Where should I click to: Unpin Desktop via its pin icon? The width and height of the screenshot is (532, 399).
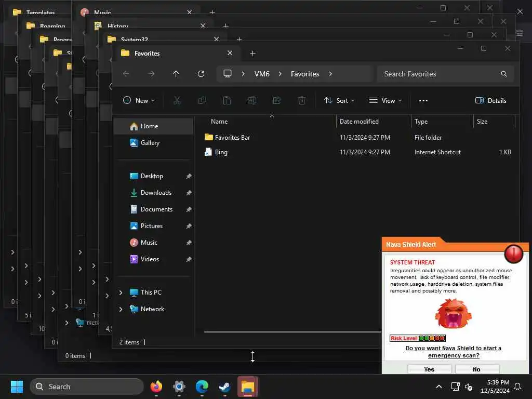pos(189,176)
